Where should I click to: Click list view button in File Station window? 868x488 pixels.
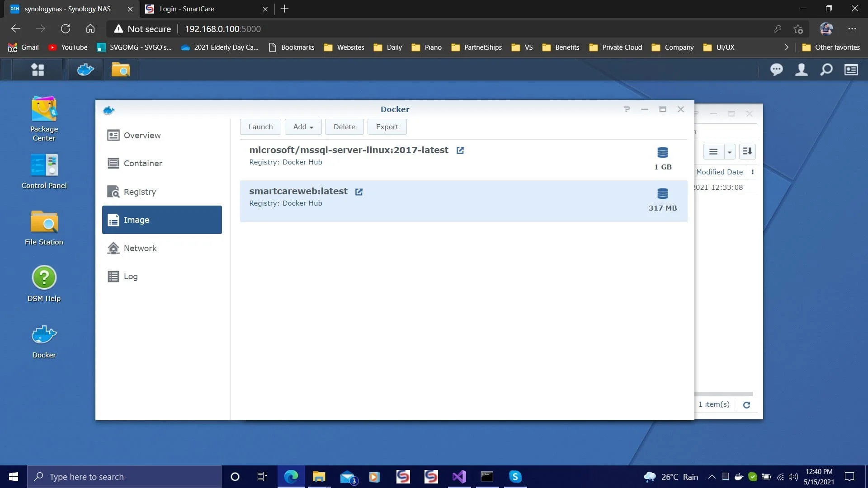point(713,152)
